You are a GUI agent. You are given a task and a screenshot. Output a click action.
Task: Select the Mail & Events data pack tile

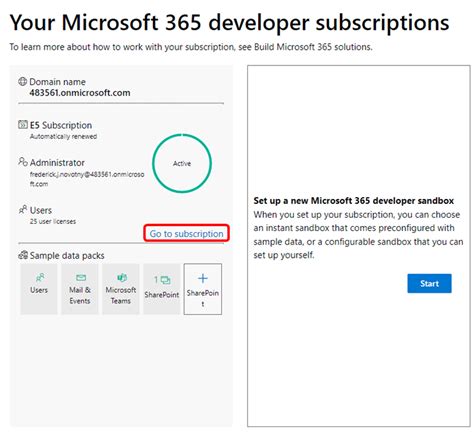[x=80, y=289]
